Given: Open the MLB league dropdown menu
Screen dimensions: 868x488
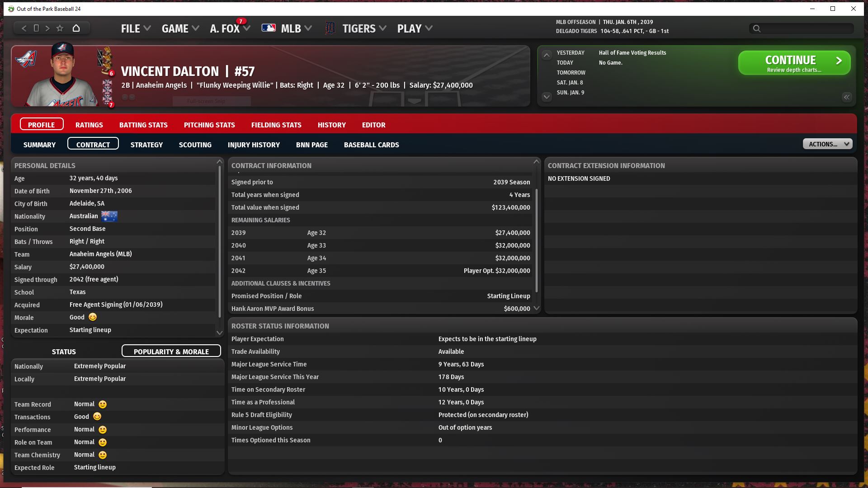Looking at the screenshot, I should coord(291,28).
